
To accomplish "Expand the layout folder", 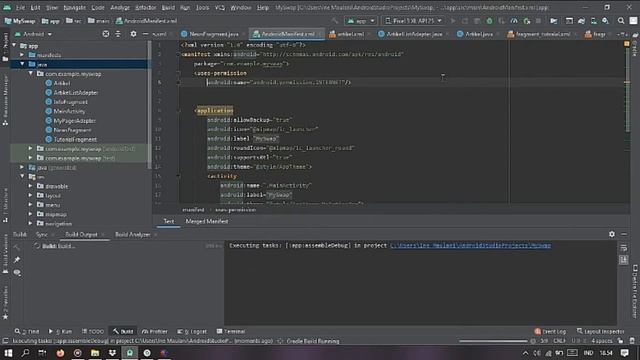I will point(31,195).
